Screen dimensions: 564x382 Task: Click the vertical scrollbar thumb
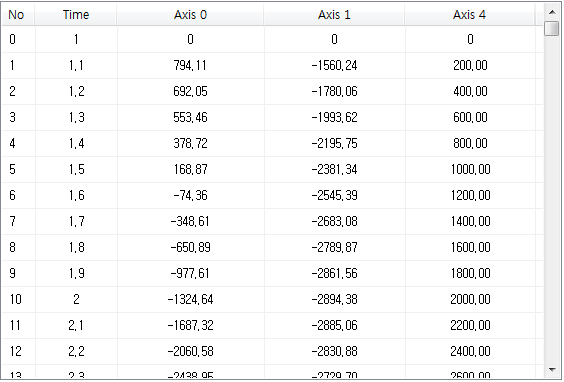pyautogui.click(x=551, y=28)
